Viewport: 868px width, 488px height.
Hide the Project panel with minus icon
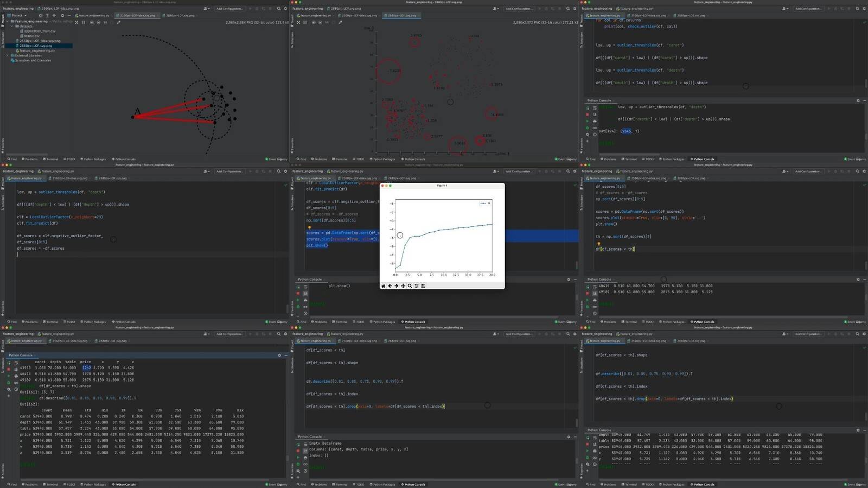69,15
